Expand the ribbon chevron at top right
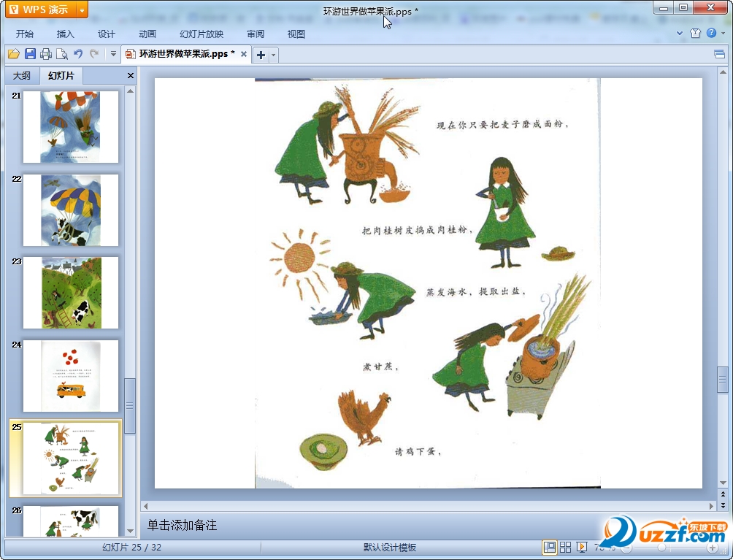 coord(680,33)
